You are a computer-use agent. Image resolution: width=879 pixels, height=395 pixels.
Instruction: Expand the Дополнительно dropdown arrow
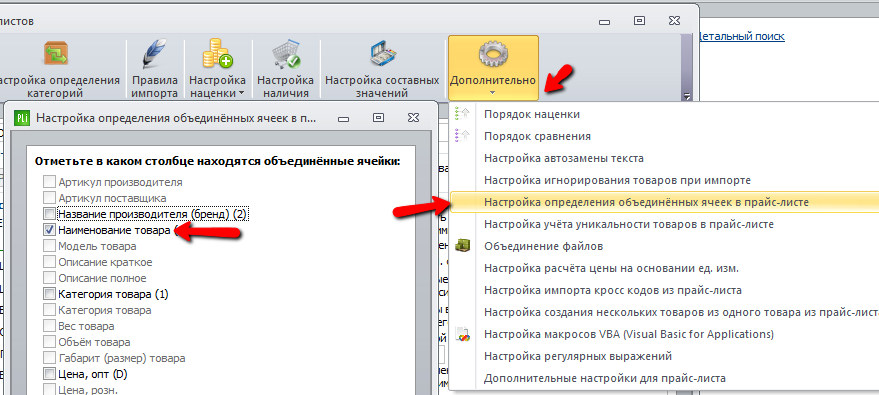click(493, 93)
